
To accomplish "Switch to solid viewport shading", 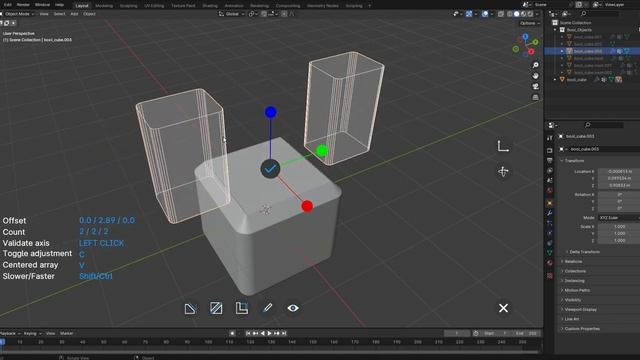I will coord(516,14).
